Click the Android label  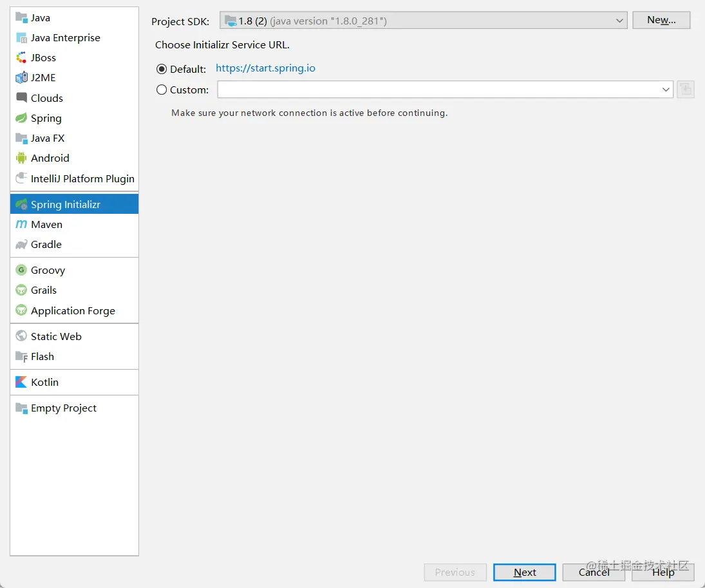50,158
